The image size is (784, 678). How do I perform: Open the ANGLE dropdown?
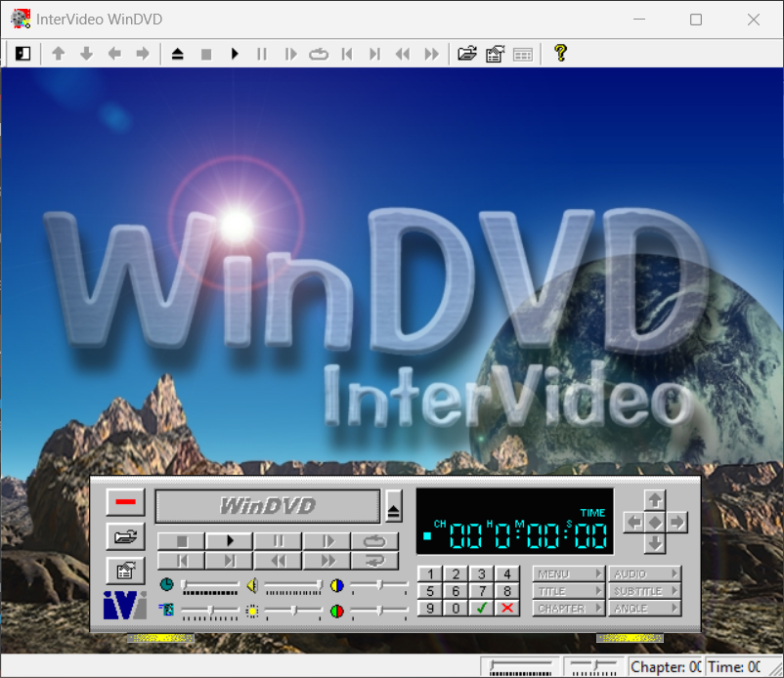(644, 608)
